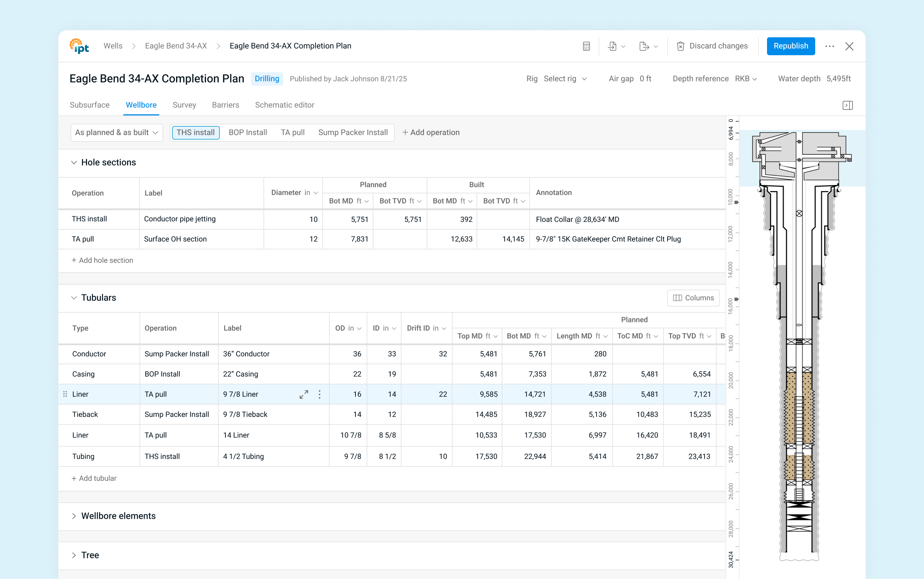Click the Republish button
This screenshot has width=924, height=579.
(790, 46)
